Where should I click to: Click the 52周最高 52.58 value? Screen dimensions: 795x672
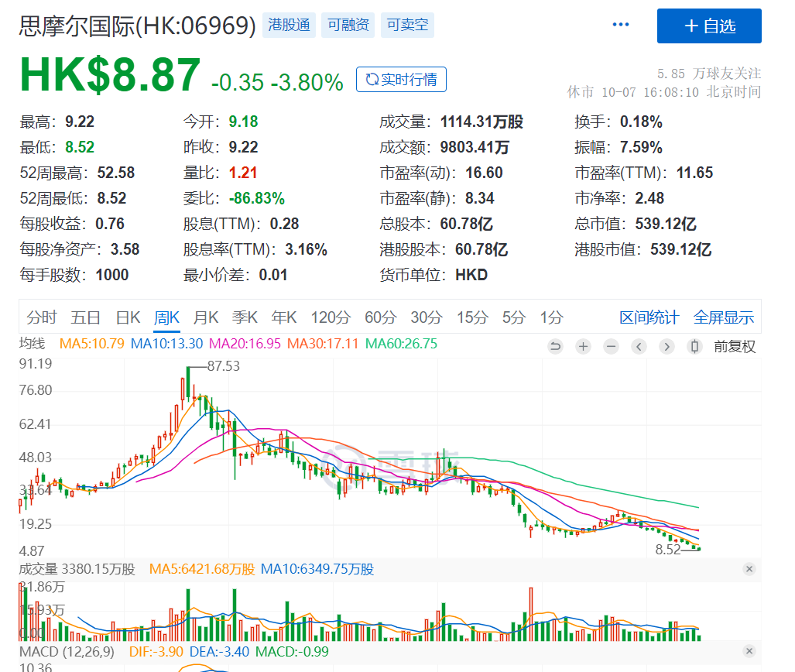click(x=115, y=173)
